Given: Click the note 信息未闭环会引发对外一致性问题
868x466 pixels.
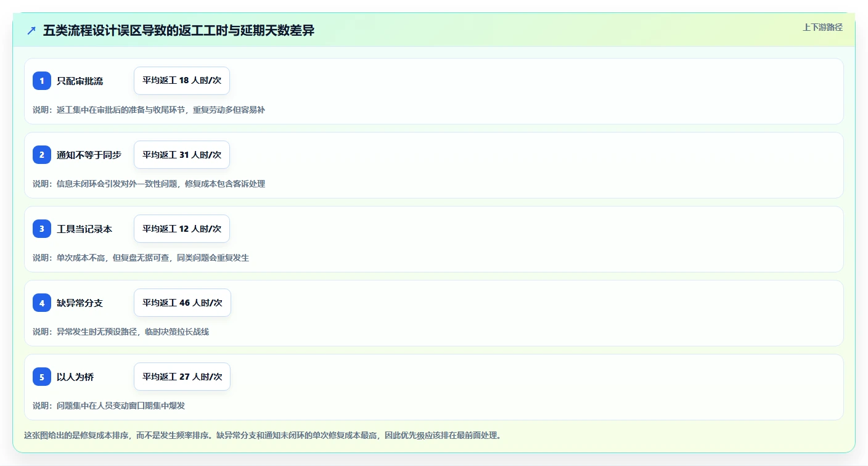Looking at the screenshot, I should pyautogui.click(x=149, y=184).
